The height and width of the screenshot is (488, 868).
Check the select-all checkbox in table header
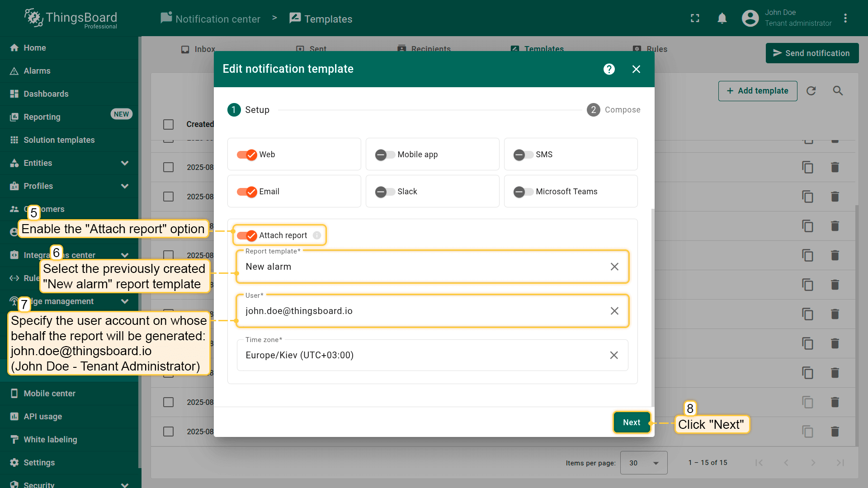(x=168, y=124)
